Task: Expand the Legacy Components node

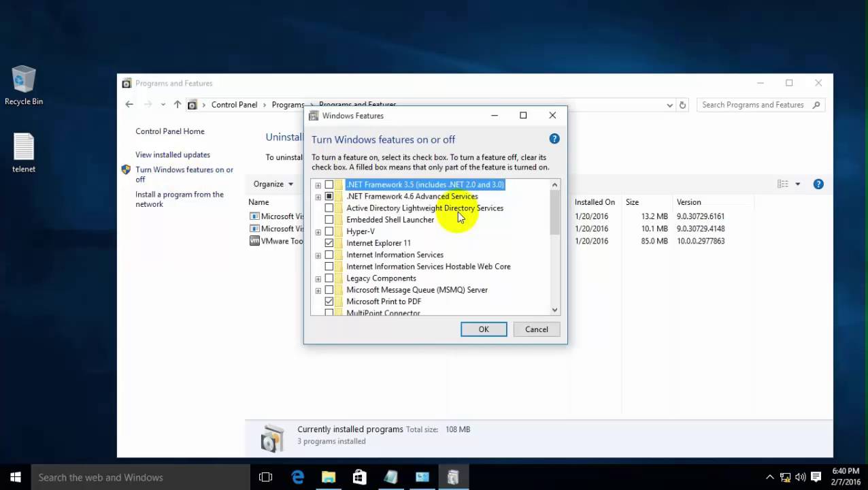Action: click(318, 278)
